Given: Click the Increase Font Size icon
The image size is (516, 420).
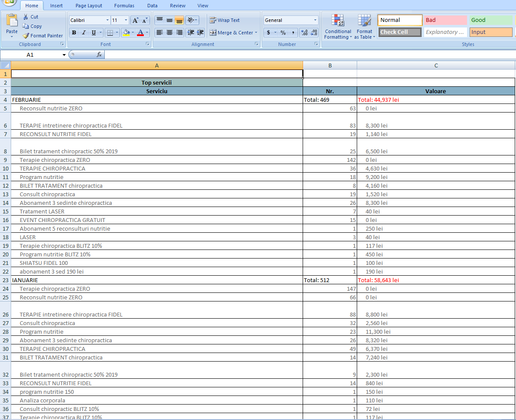Looking at the screenshot, I should (135, 20).
